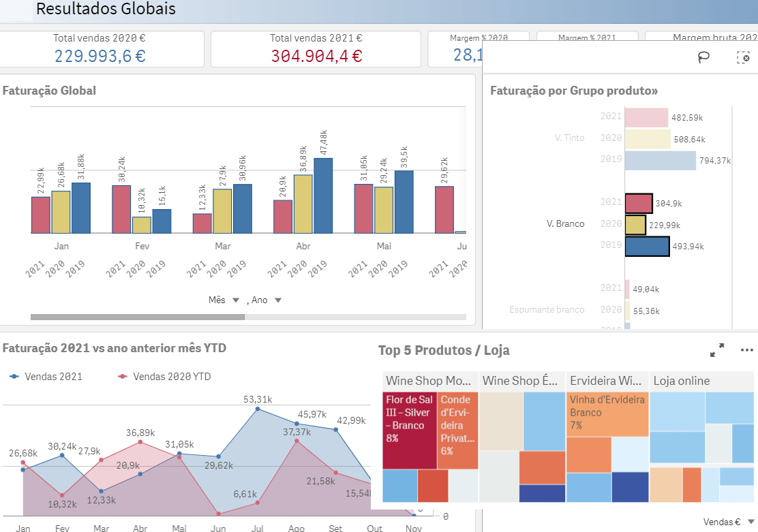
Task: Toggle the Vendas 2020 YTD legend entry
Action: click(164, 377)
